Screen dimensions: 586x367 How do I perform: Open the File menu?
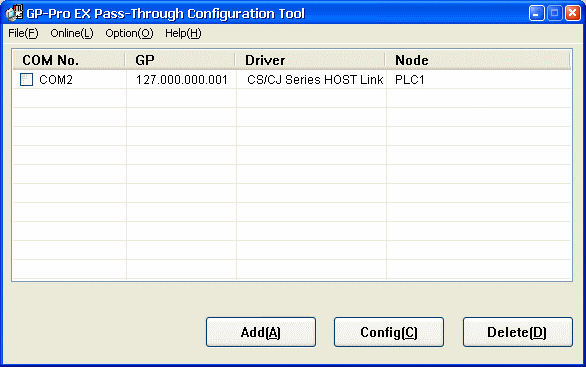click(23, 33)
